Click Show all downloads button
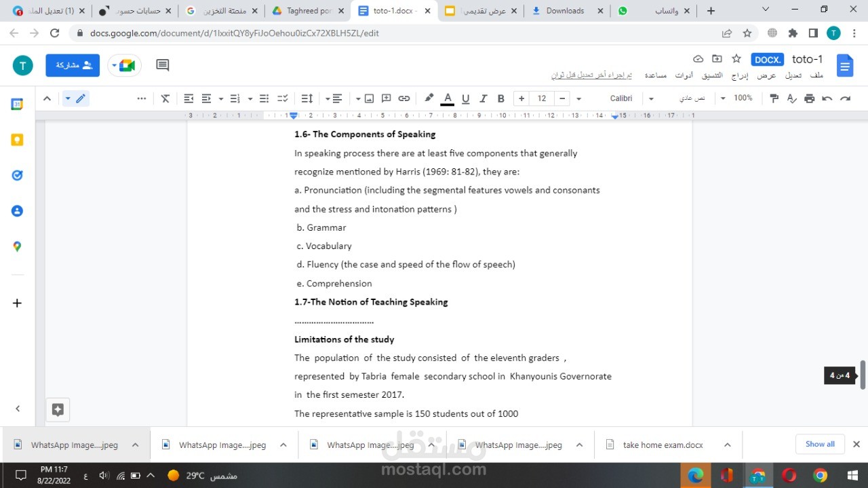868x488 pixels. [820, 445]
